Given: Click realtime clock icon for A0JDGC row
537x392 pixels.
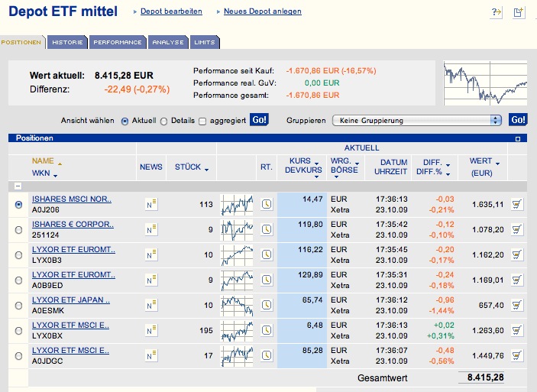Looking at the screenshot, I should pos(267,355).
